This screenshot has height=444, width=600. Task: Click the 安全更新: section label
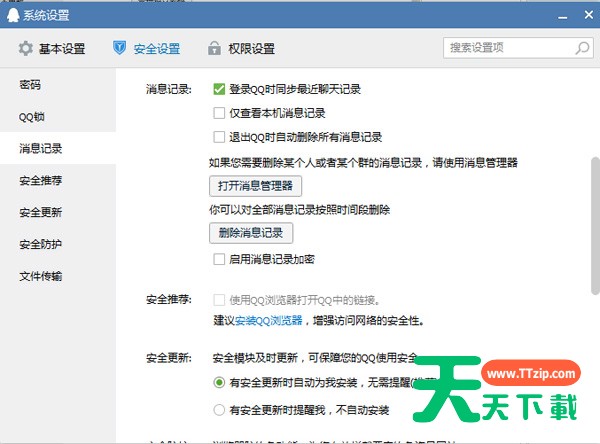[x=168, y=358]
